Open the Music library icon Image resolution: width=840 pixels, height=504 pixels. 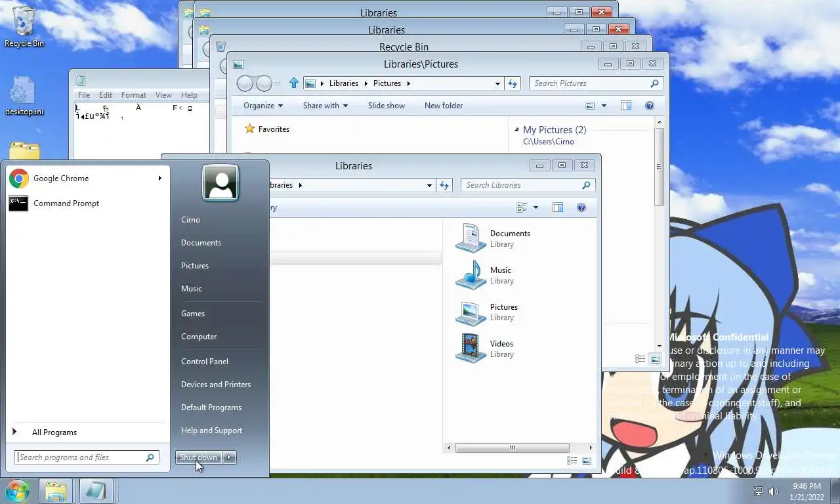(471, 275)
